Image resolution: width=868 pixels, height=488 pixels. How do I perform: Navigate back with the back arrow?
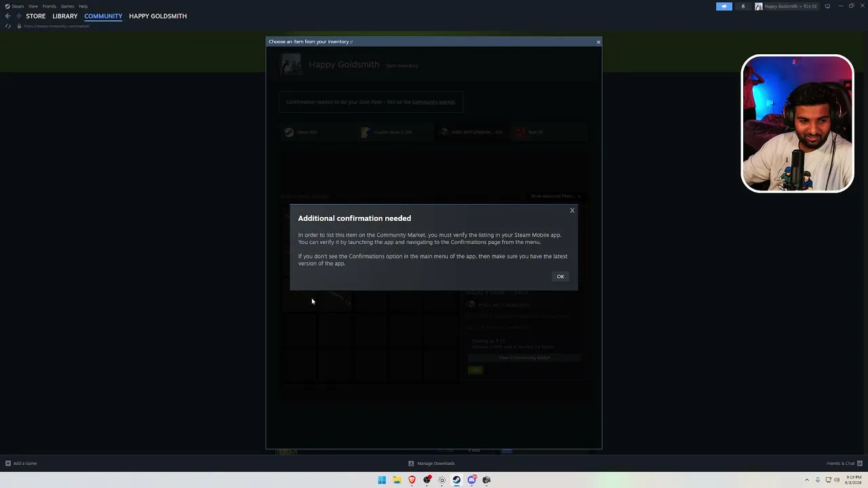[7, 16]
